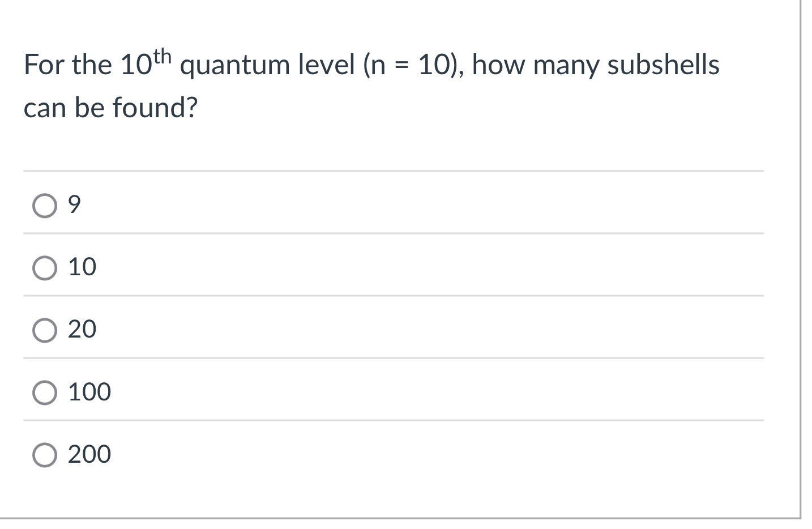Select the radio button for answer 100
Screen dimensions: 812x529
(x=44, y=391)
